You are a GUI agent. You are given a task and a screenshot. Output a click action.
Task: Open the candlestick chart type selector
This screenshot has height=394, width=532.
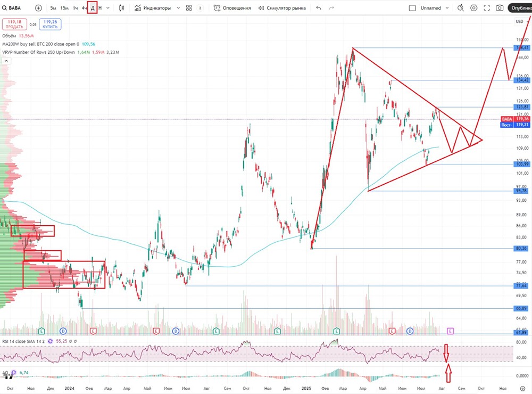pos(121,8)
